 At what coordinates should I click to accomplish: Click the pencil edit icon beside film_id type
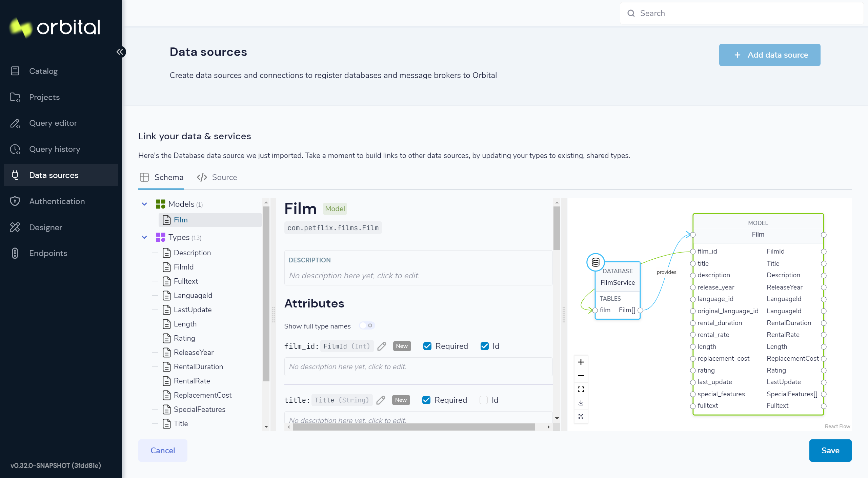[382, 346]
